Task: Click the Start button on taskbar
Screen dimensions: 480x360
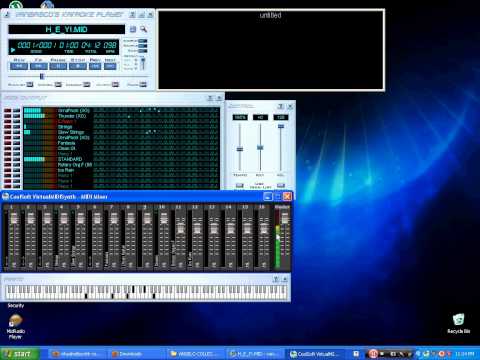Action: click(20, 354)
